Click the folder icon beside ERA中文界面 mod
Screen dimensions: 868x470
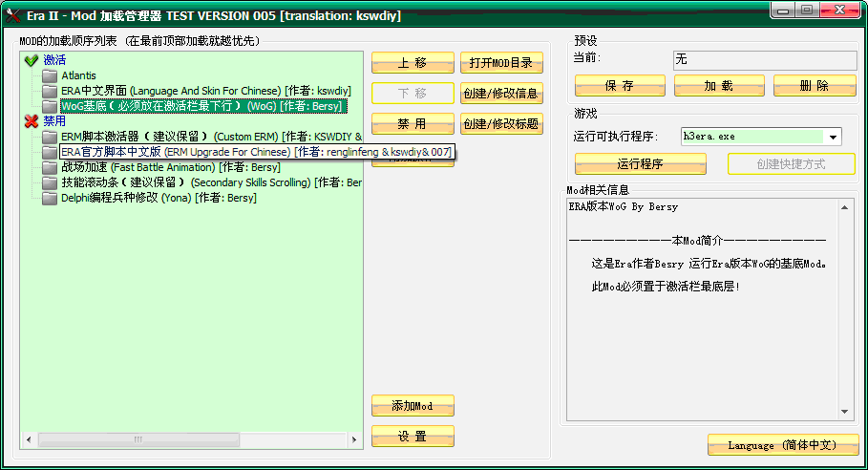pos(50,91)
